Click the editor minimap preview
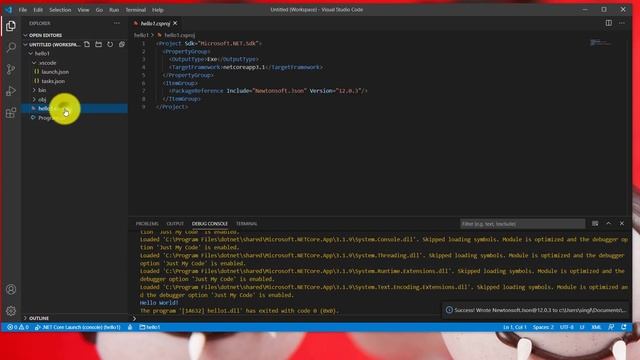The image size is (640, 360). pos(601,43)
